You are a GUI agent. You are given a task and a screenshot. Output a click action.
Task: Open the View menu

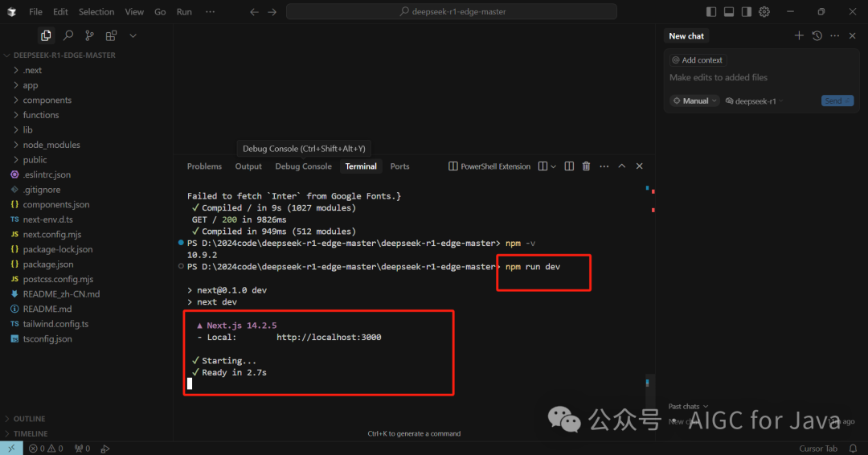pyautogui.click(x=134, y=11)
